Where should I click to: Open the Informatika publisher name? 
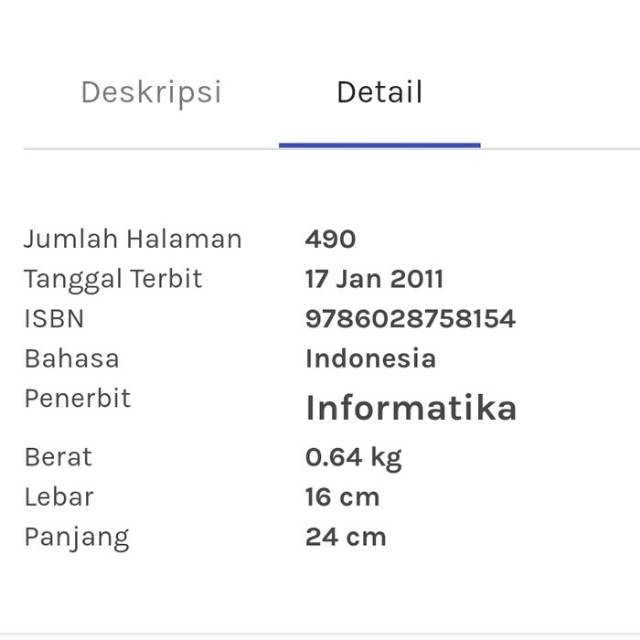tap(411, 408)
